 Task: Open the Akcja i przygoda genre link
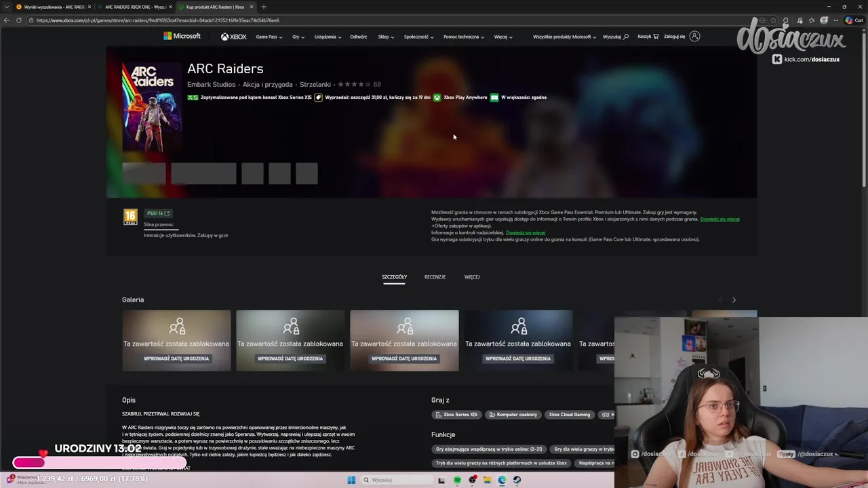point(267,85)
